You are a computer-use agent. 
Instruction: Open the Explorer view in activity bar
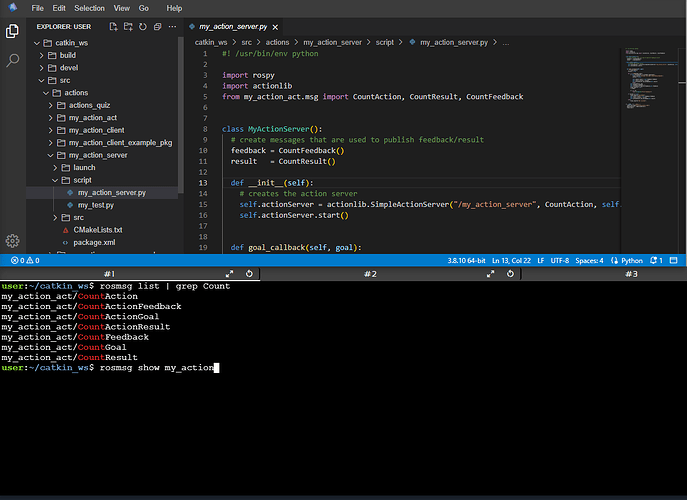(x=12, y=31)
